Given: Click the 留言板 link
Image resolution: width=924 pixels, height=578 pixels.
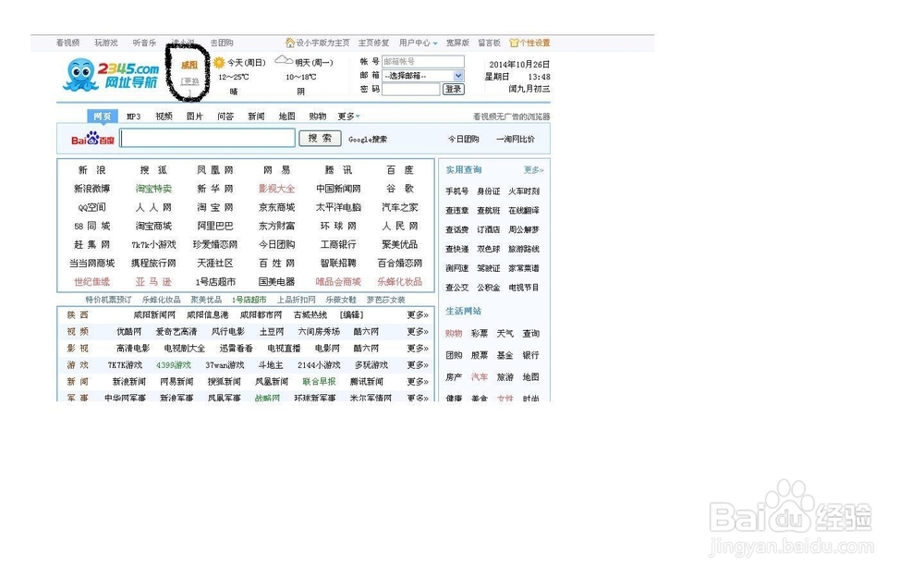Looking at the screenshot, I should [489, 43].
